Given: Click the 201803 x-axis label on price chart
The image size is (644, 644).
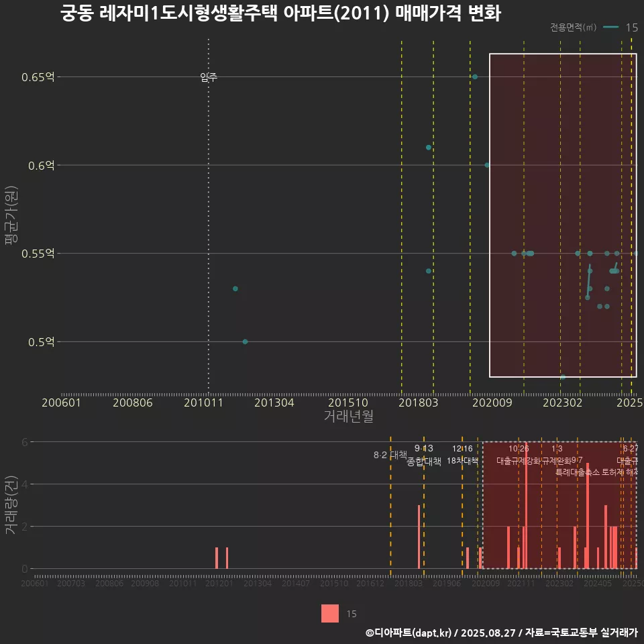Looking at the screenshot, I should [x=418, y=402].
